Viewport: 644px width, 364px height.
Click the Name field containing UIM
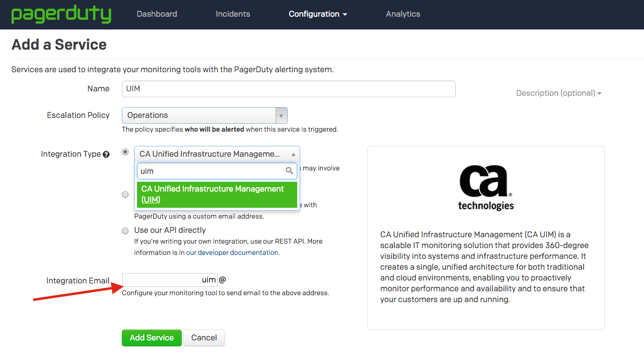(x=288, y=89)
